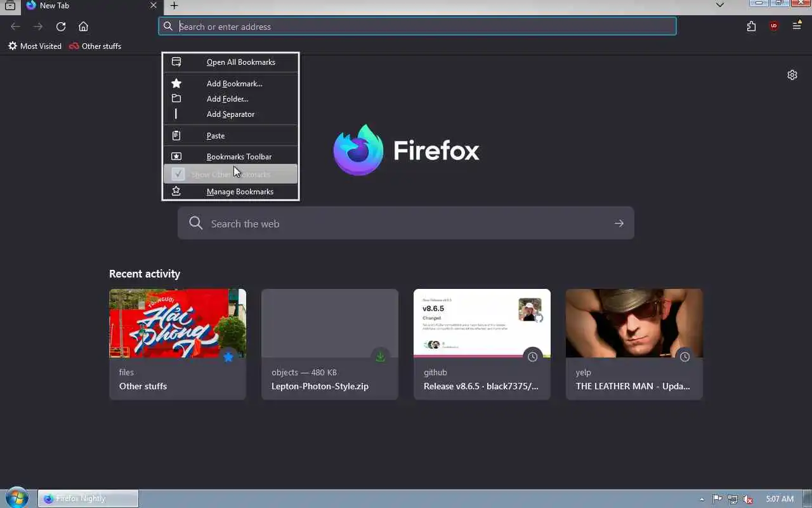
Task: Open a new tab with the plus button
Action: pyautogui.click(x=174, y=6)
